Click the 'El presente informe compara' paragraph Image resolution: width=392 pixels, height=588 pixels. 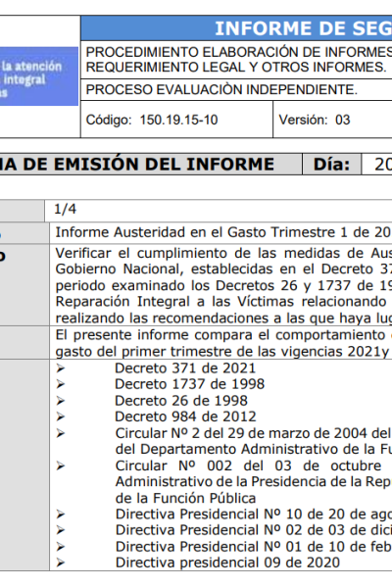[x=223, y=343]
